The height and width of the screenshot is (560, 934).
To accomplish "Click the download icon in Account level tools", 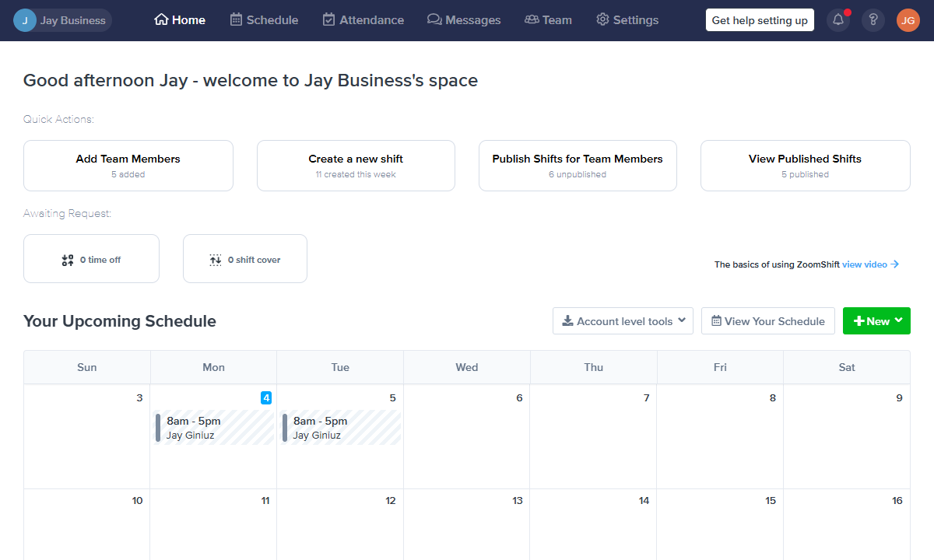I will click(567, 320).
